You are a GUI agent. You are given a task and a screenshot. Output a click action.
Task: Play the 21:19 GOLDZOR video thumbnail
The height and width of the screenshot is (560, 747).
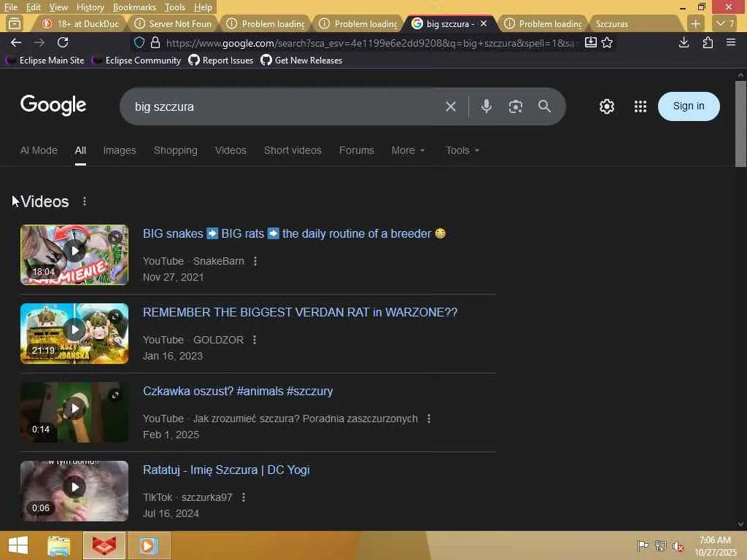[x=74, y=333]
